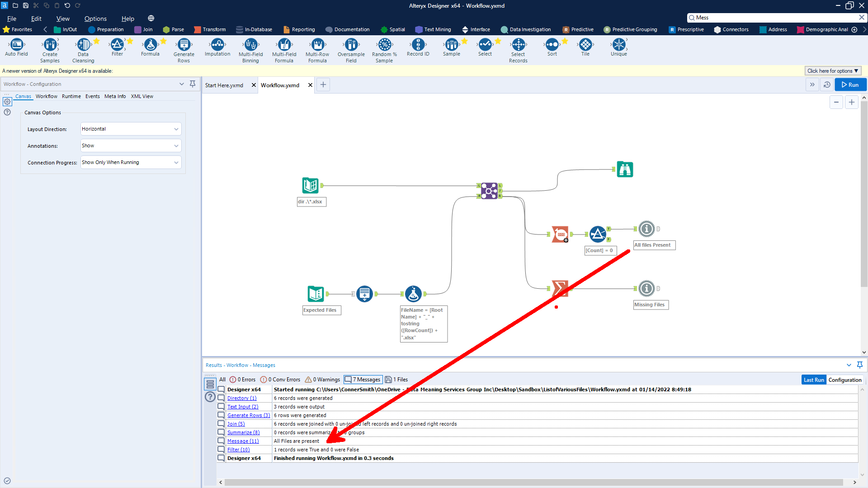Open the workflow run history icon

(827, 84)
